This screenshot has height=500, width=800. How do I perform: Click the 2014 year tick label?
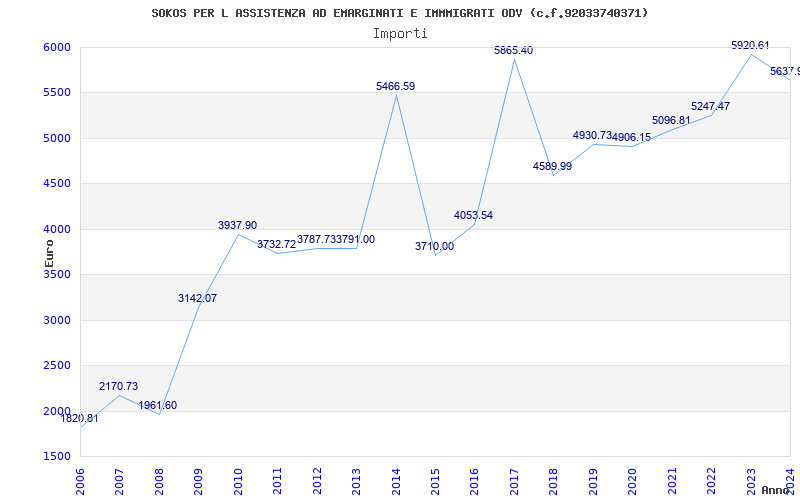coord(396,481)
